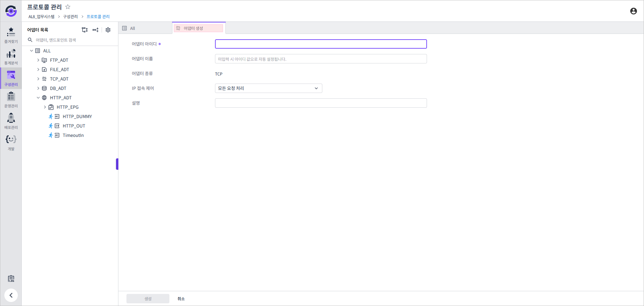Open the 배포관리 deployment sidebar menu

[11, 121]
